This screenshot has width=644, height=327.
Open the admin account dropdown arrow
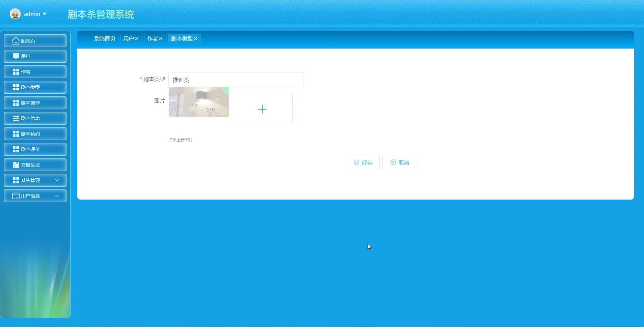click(44, 14)
